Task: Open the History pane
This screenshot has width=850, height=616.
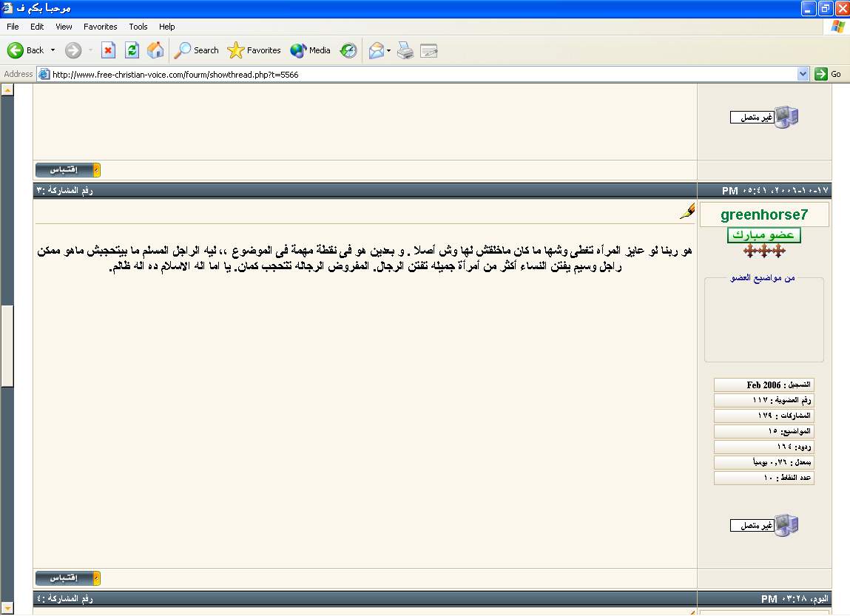Action: 348,50
